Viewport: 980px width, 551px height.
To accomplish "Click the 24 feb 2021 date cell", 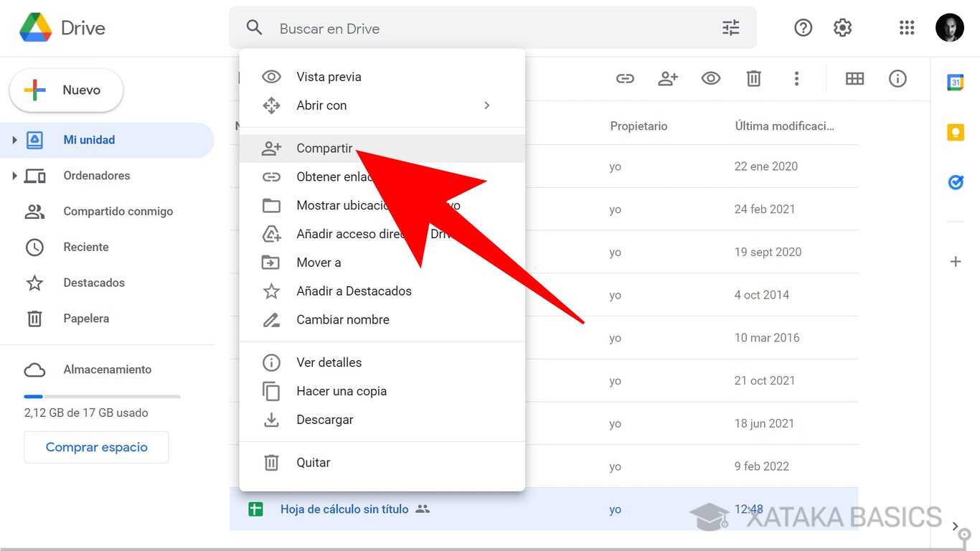I will pos(765,209).
